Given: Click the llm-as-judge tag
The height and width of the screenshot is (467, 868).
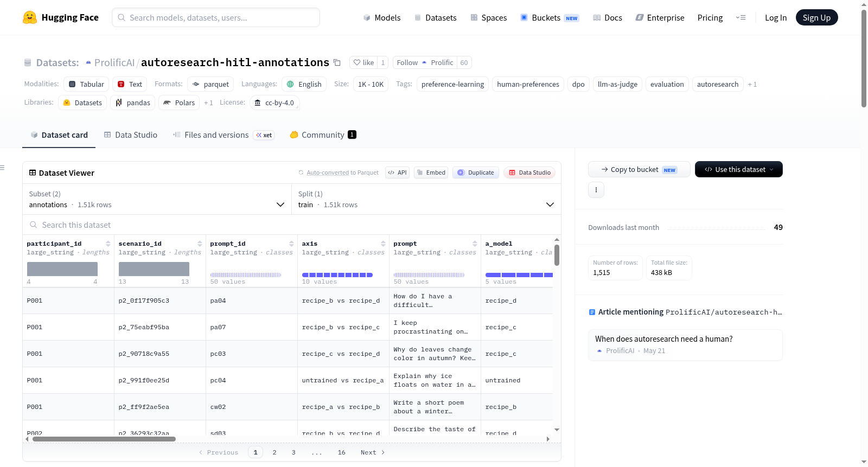Looking at the screenshot, I should click(617, 84).
